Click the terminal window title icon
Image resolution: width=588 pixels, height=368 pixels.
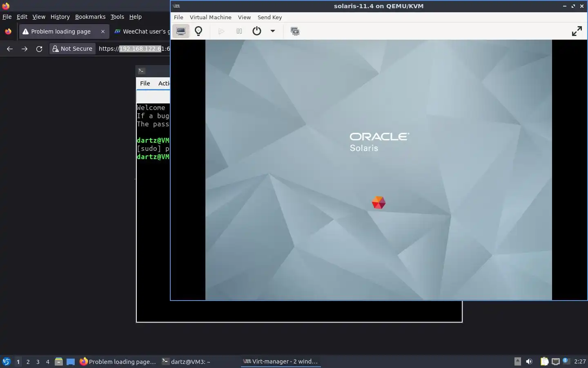click(x=142, y=71)
